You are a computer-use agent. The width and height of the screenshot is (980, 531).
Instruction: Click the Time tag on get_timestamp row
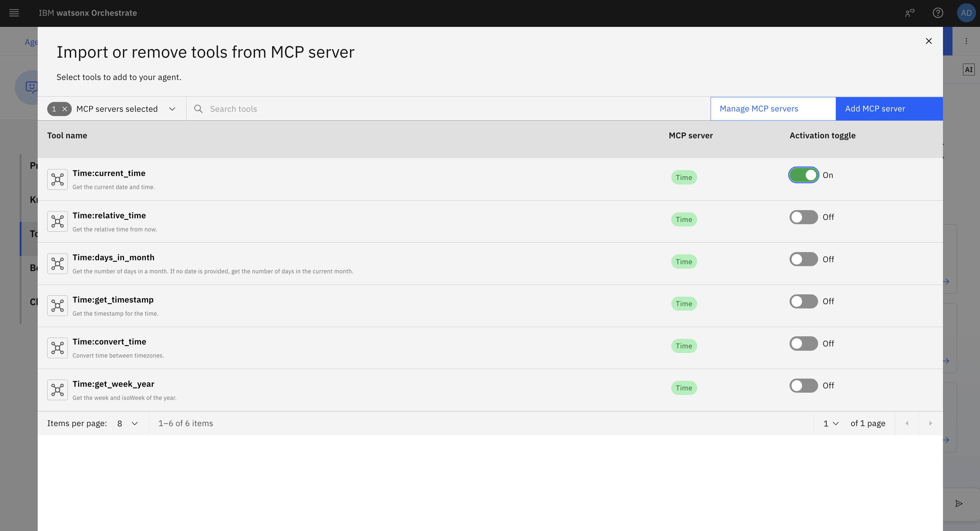(684, 304)
